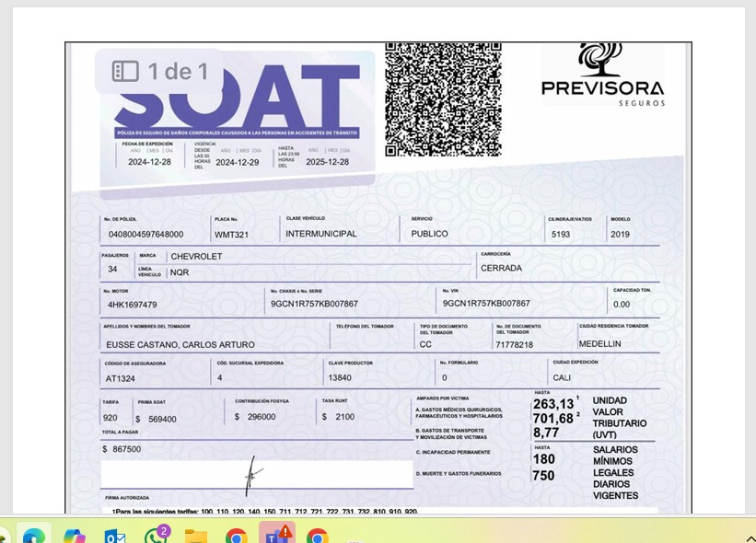The image size is (756, 543).
Task: Launch Copilot from the taskbar
Action: click(75, 536)
